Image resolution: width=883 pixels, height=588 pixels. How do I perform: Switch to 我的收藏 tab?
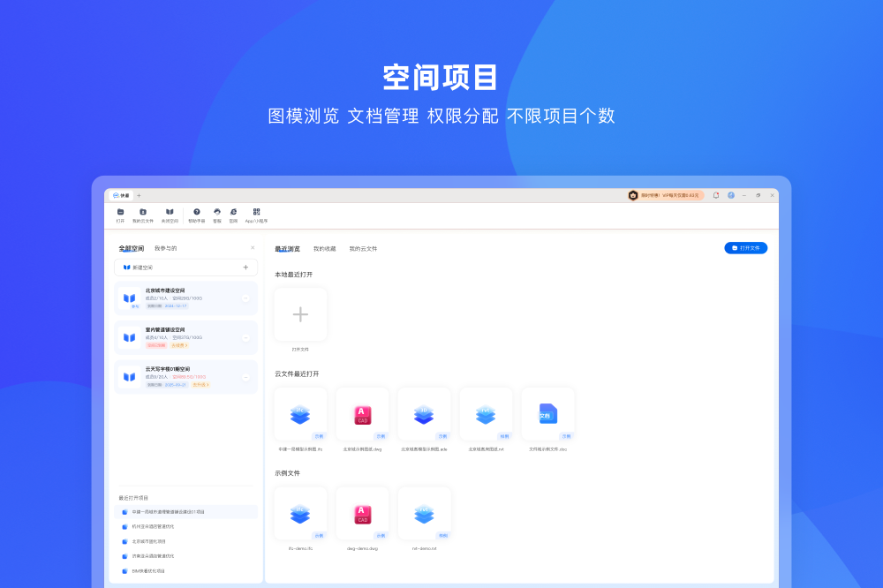[x=324, y=249]
